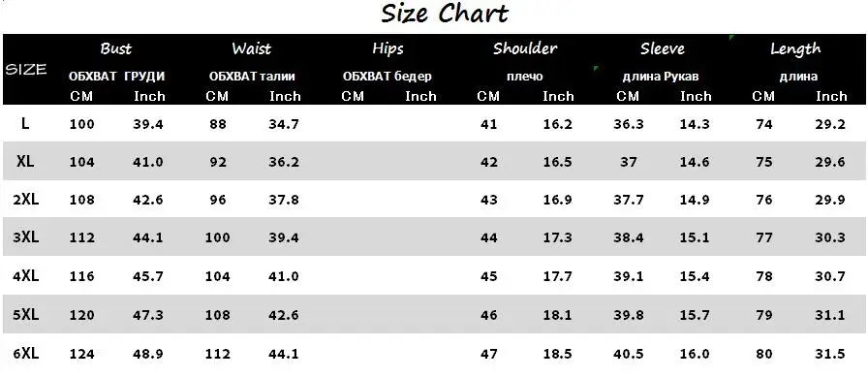Click the 6XL bust value 48.9
Viewport: 868px width, 378px height.
click(x=148, y=354)
